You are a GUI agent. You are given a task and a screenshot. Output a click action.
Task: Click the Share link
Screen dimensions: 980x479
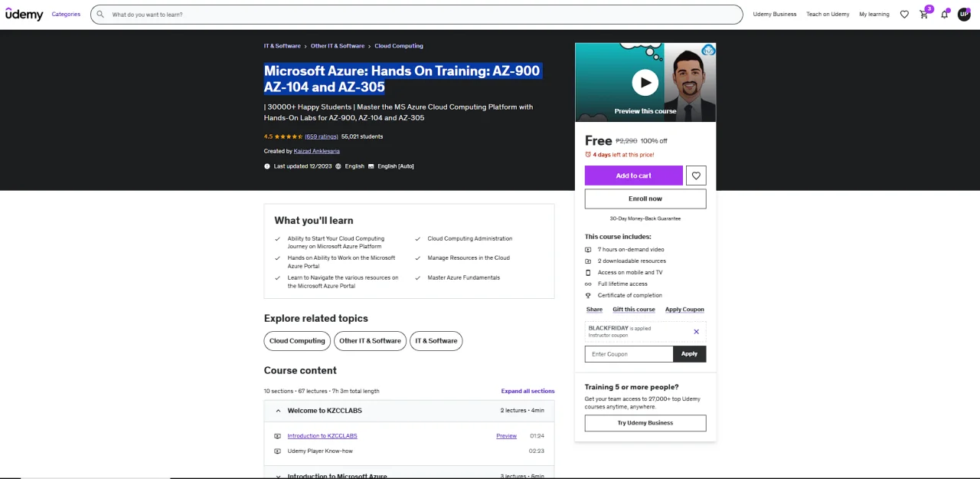(x=594, y=310)
